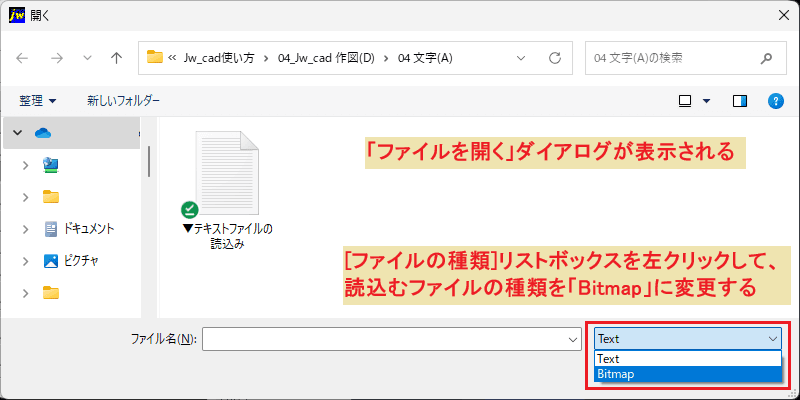This screenshot has width=800, height=400.
Task: Select the テキストファイルの読込み file
Action: coord(227,190)
